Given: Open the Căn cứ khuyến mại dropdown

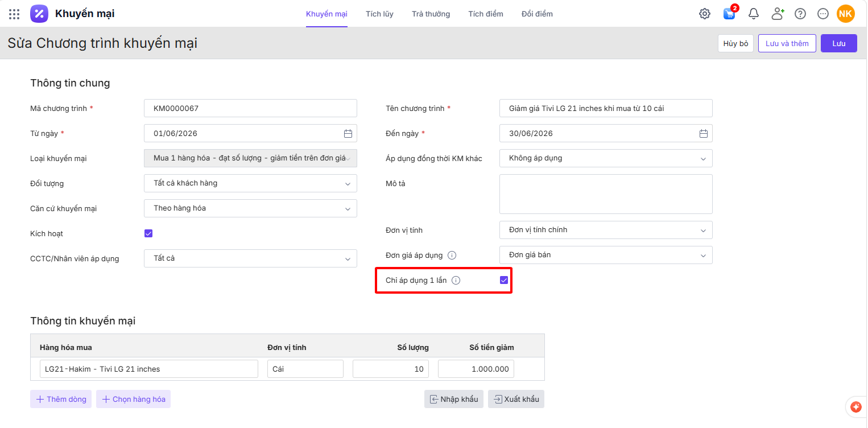Looking at the screenshot, I should pyautogui.click(x=251, y=208).
